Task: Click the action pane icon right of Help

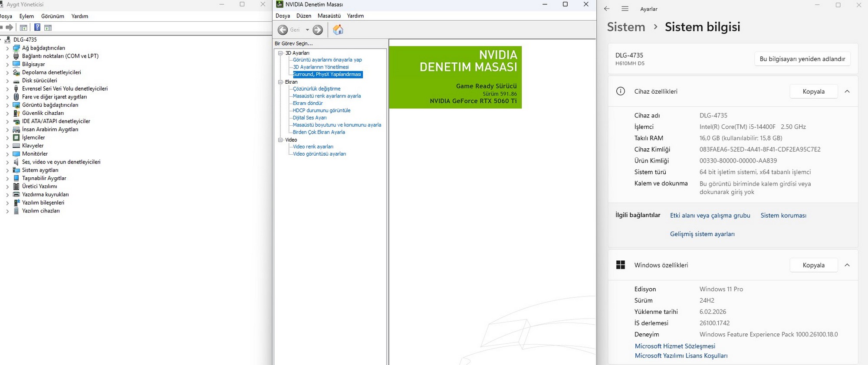Action: coord(48,28)
